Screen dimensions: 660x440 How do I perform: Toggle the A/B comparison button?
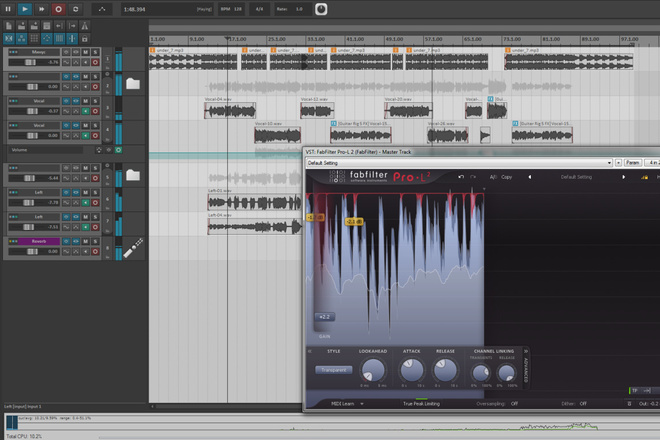pos(493,177)
